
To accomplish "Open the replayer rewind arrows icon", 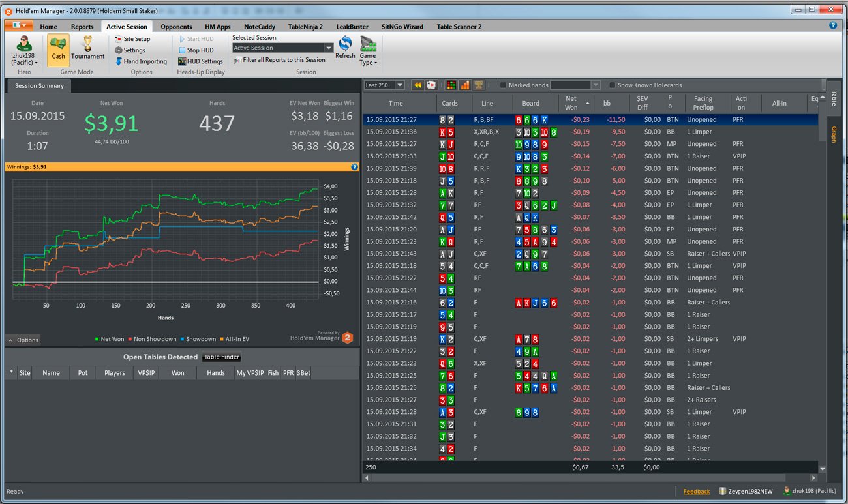I will coord(417,85).
